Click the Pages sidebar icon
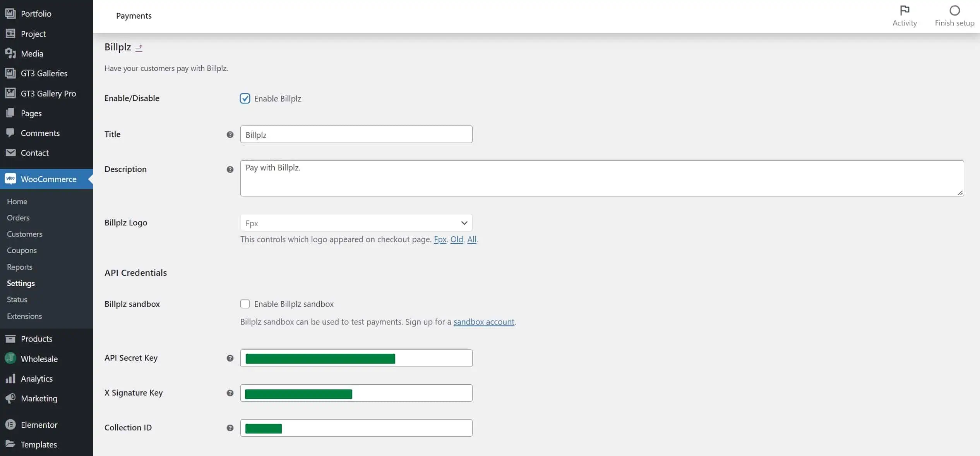The image size is (980, 456). (x=10, y=113)
